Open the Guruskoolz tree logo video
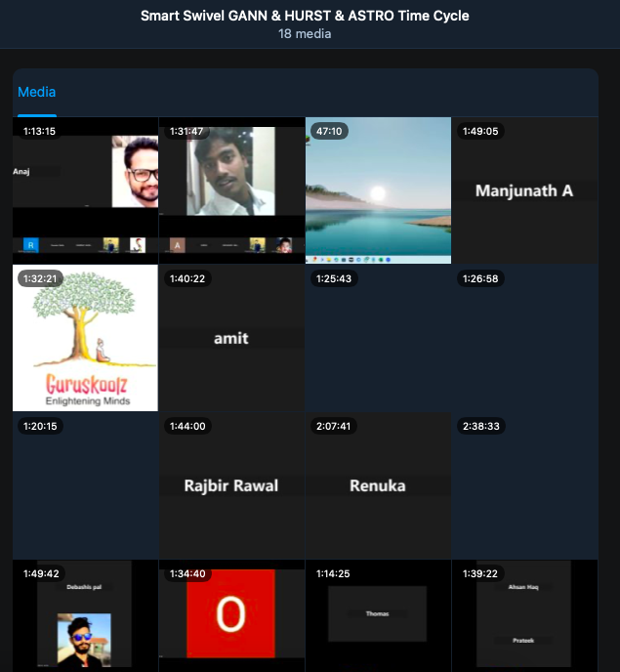This screenshot has height=672, width=620. 85,338
